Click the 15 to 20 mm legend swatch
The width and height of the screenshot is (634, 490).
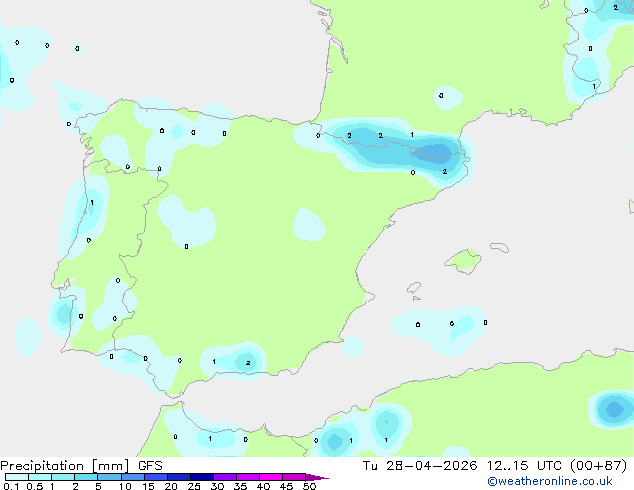coord(155,477)
